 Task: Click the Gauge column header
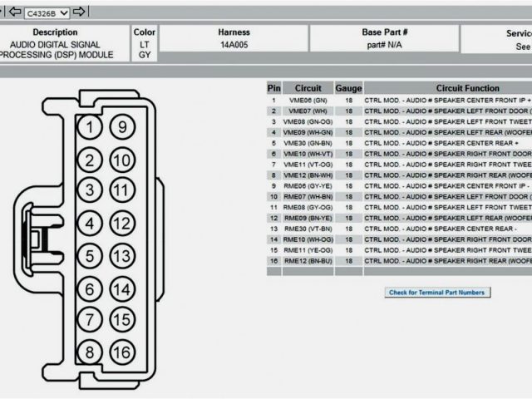348,88
